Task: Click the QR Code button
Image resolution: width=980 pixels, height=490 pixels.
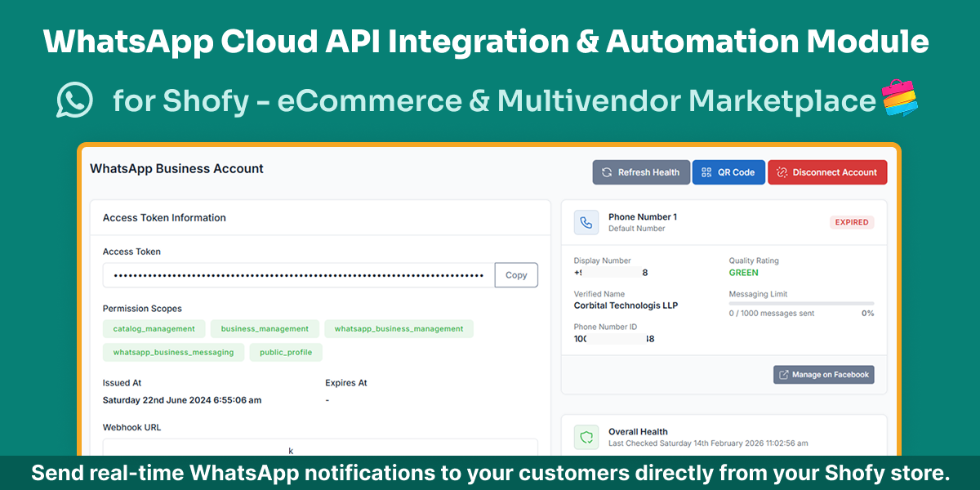Action: tap(728, 171)
